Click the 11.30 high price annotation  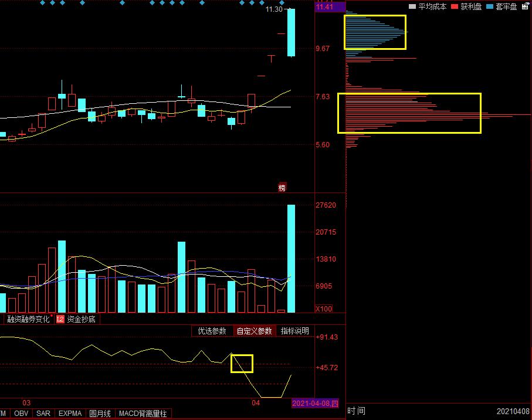(274, 9)
